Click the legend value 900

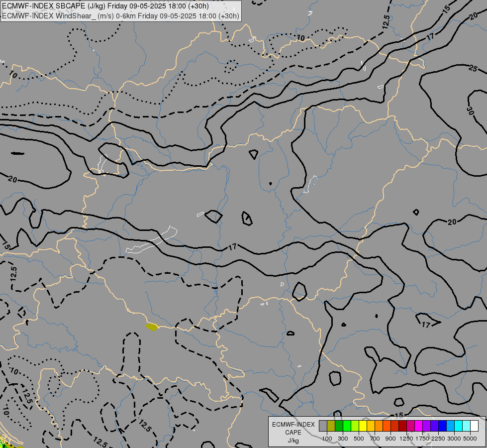click(x=390, y=439)
